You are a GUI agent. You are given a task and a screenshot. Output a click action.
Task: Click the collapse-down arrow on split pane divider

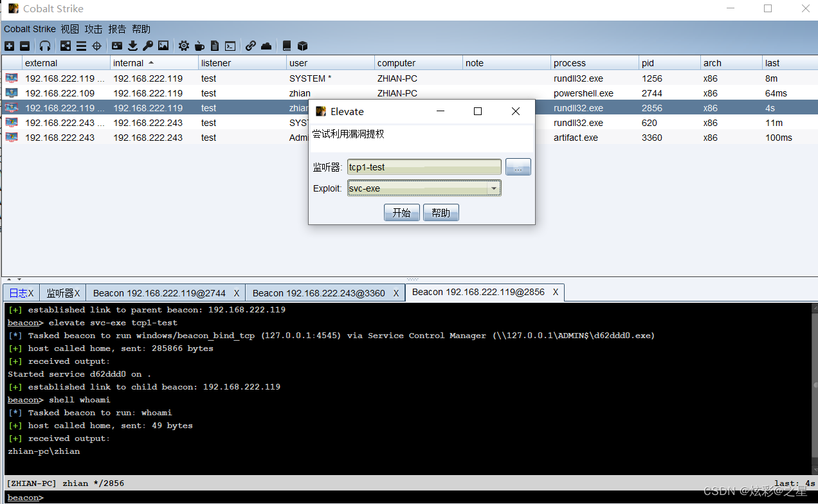19,279
